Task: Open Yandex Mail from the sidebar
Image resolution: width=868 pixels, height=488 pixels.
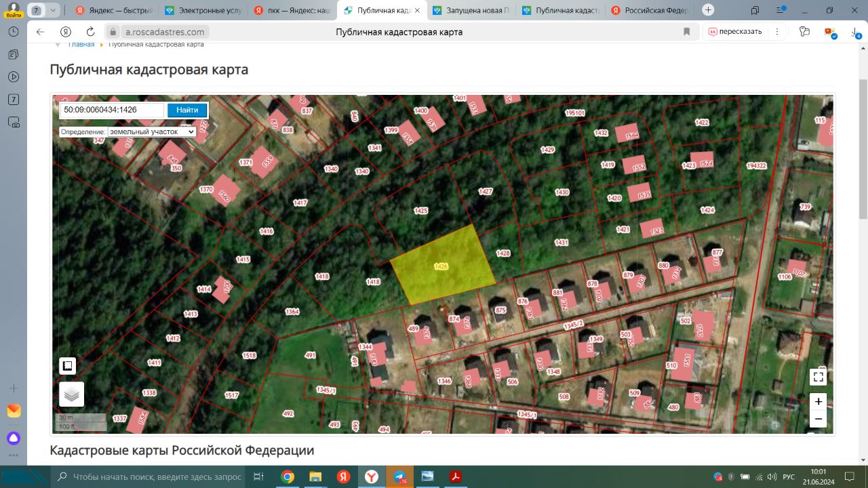Action: click(14, 411)
